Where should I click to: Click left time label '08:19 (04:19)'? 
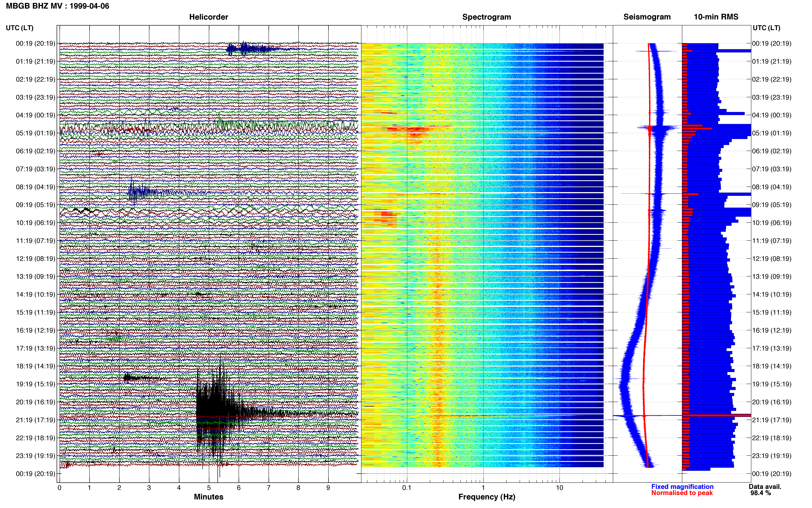tap(36, 187)
